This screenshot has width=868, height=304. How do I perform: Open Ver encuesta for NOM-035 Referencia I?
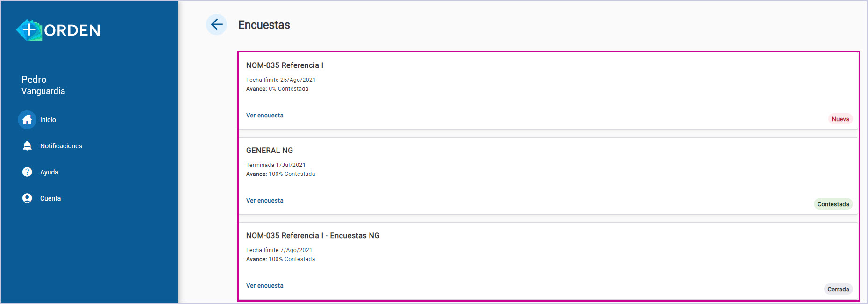coord(264,116)
